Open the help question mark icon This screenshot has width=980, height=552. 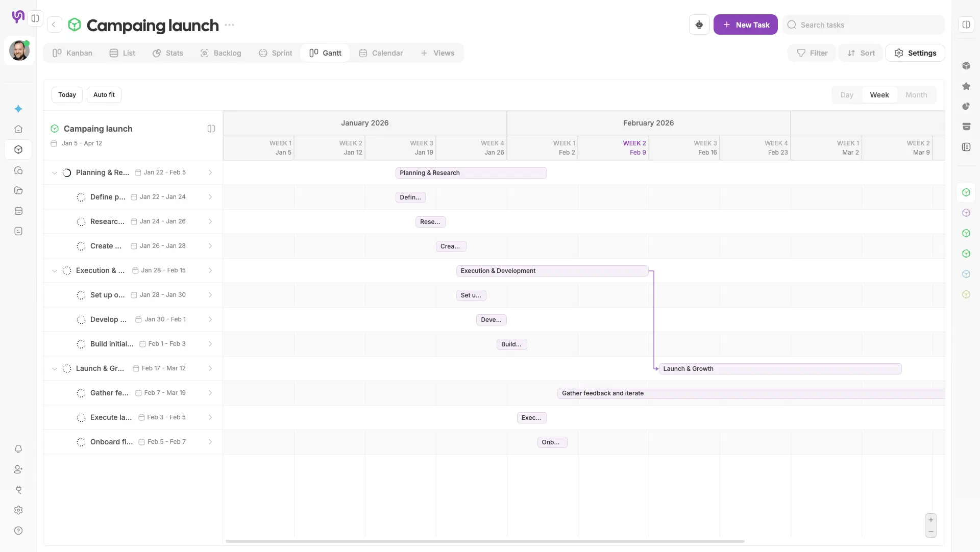18,531
